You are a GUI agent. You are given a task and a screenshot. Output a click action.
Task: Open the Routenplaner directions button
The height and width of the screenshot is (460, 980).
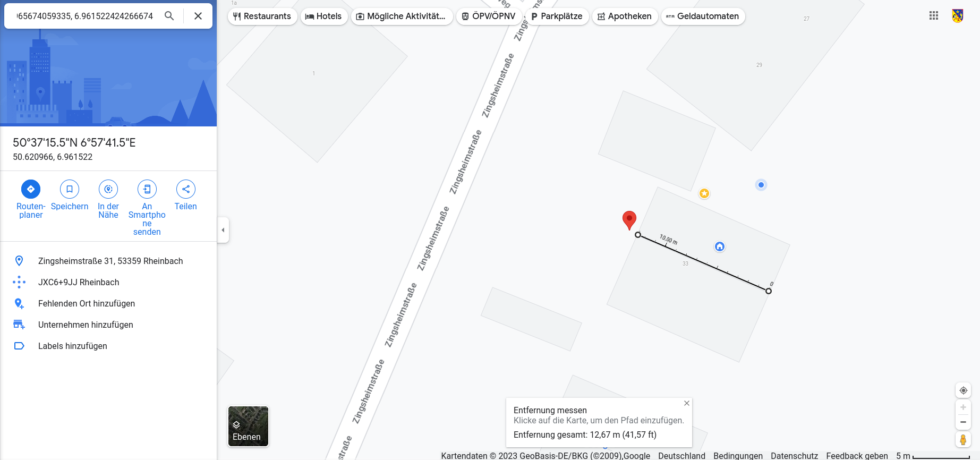tap(31, 189)
